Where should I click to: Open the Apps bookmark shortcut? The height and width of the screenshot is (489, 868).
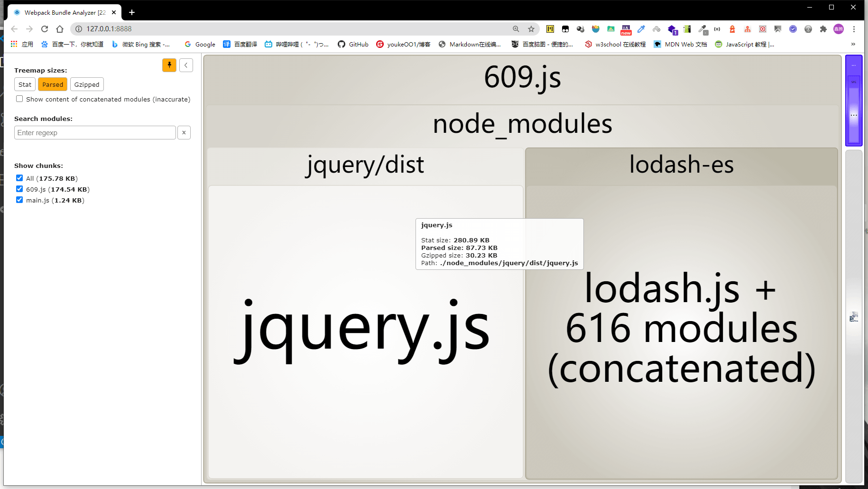point(22,44)
